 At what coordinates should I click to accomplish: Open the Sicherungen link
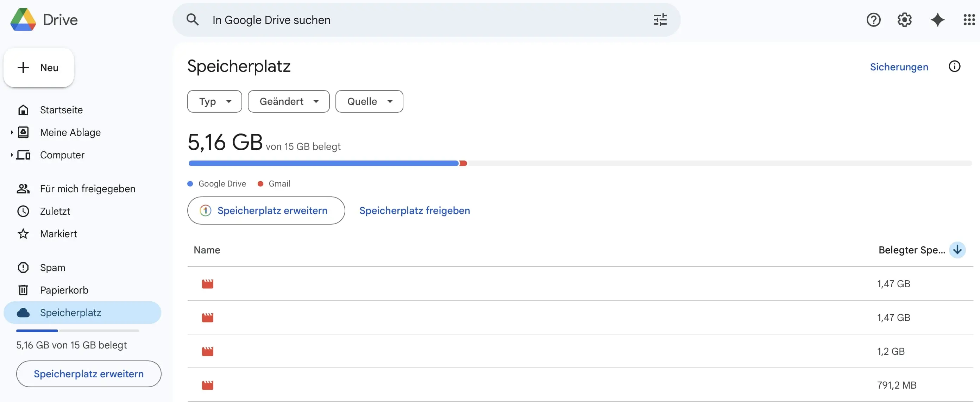coord(899,67)
